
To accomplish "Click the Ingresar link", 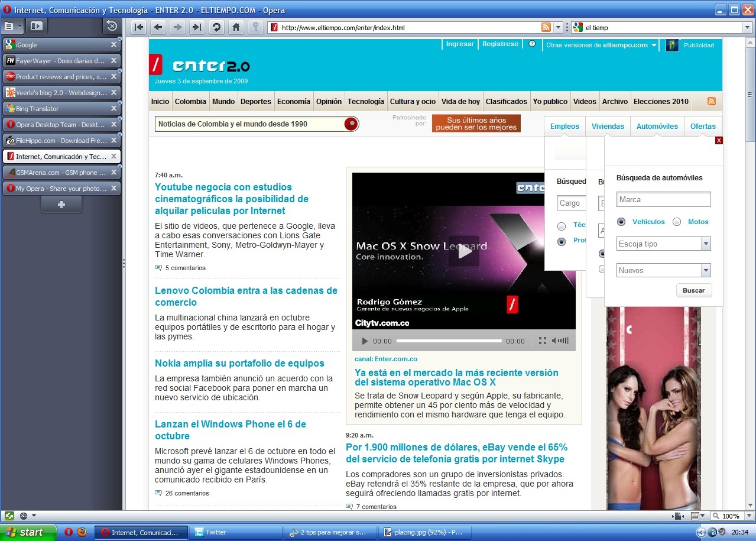I will [460, 44].
